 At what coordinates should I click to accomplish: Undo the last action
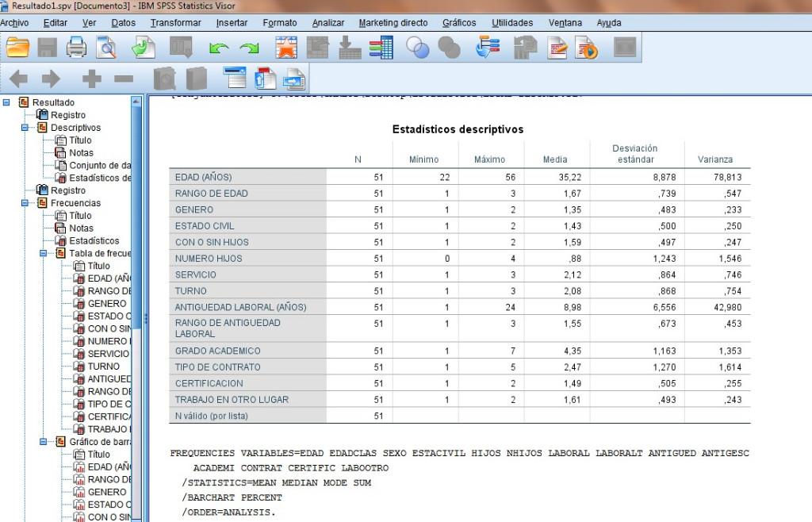[x=219, y=48]
